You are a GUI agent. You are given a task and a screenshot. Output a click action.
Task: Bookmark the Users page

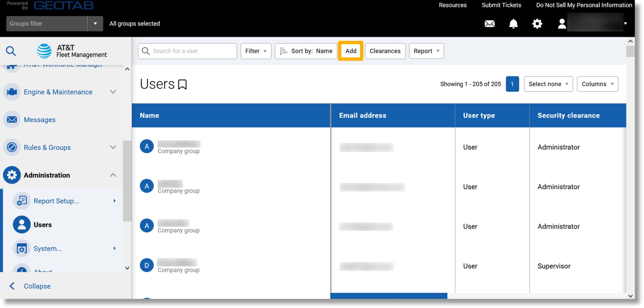click(182, 84)
